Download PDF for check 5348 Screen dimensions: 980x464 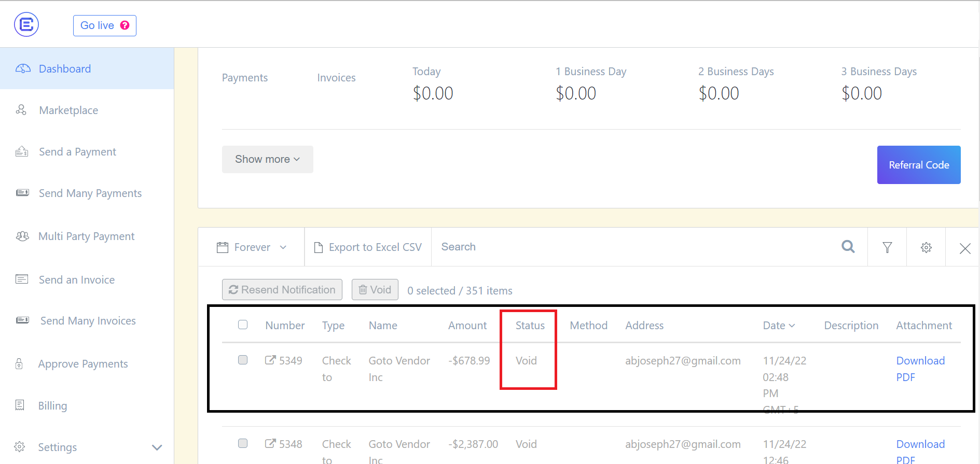click(920, 451)
